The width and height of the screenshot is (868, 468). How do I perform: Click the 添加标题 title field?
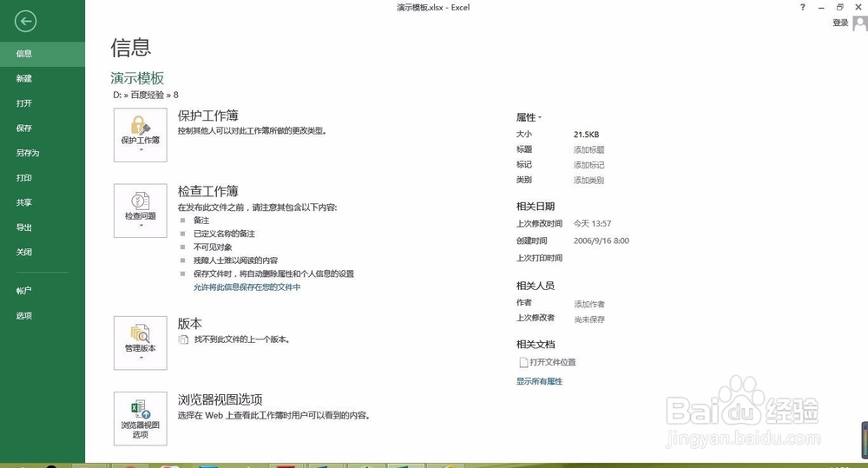pos(589,149)
